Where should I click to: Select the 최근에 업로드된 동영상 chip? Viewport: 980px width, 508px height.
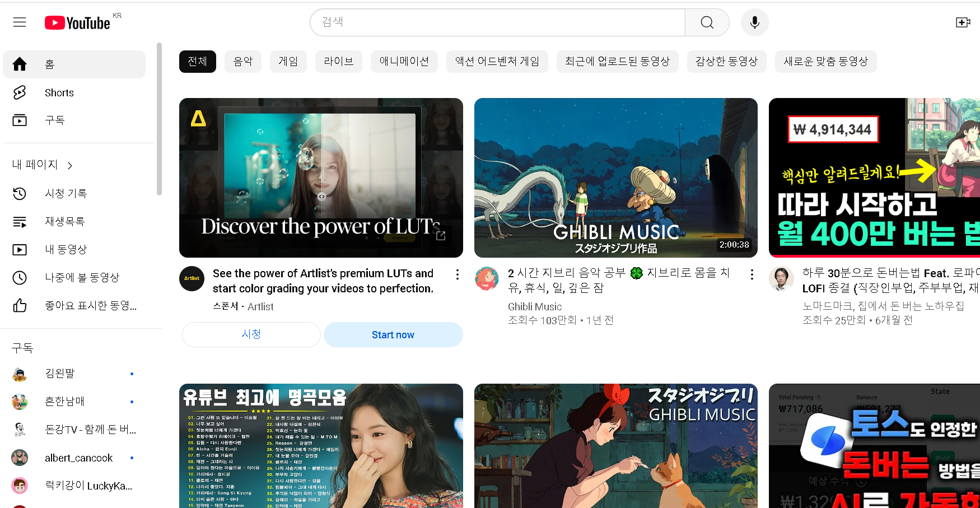tap(618, 61)
